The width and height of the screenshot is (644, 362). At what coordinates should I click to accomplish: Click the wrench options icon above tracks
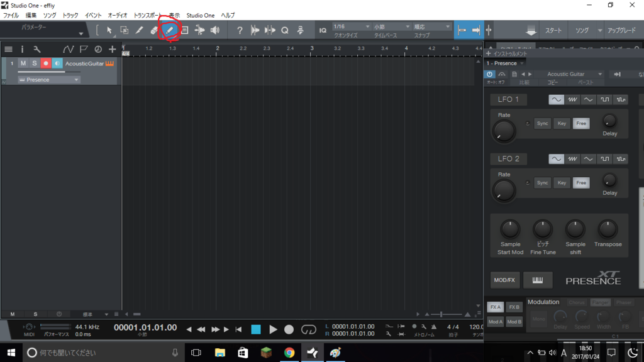click(x=37, y=49)
